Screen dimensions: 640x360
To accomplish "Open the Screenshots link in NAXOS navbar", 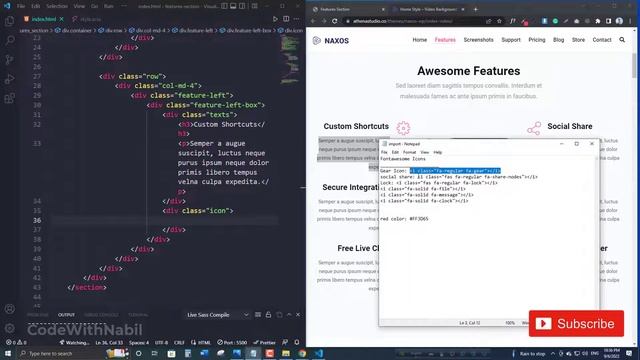I will pyautogui.click(x=478, y=40).
